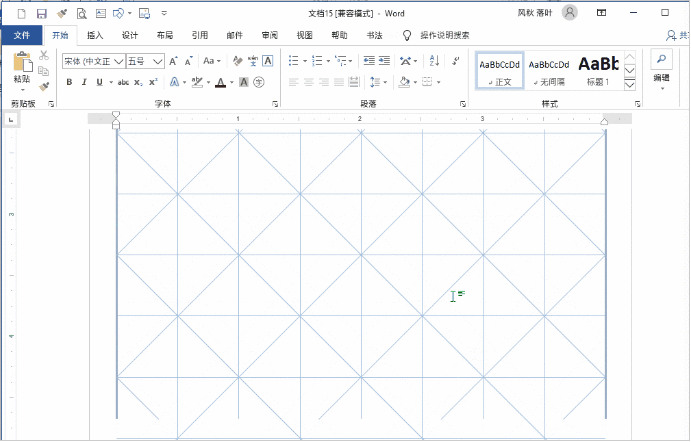Toggle character shading (gray A)

tap(244, 82)
